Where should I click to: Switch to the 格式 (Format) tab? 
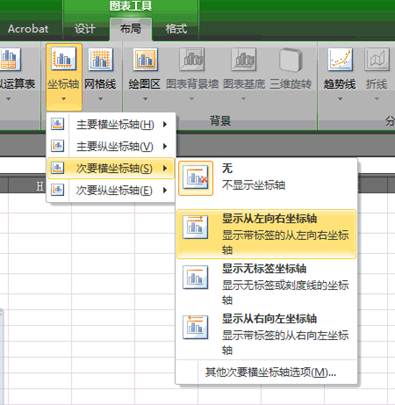click(176, 29)
